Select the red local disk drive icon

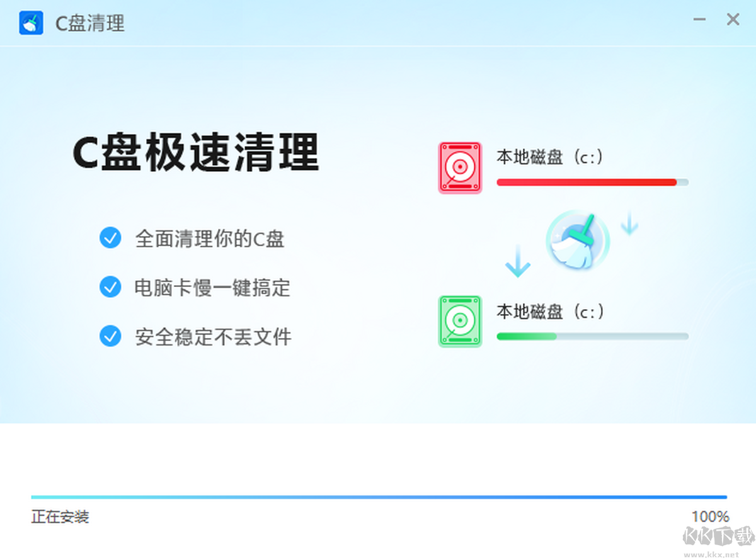coord(460,167)
